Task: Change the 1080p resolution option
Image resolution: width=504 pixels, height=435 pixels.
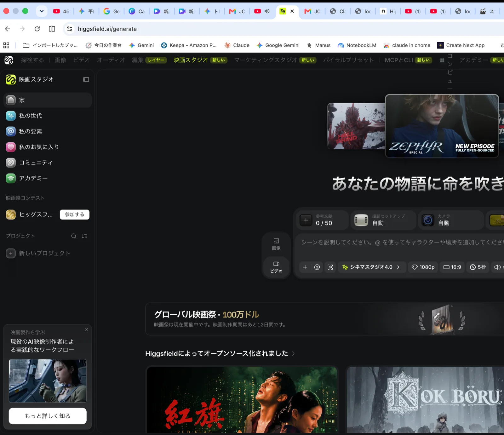Action: click(x=423, y=267)
